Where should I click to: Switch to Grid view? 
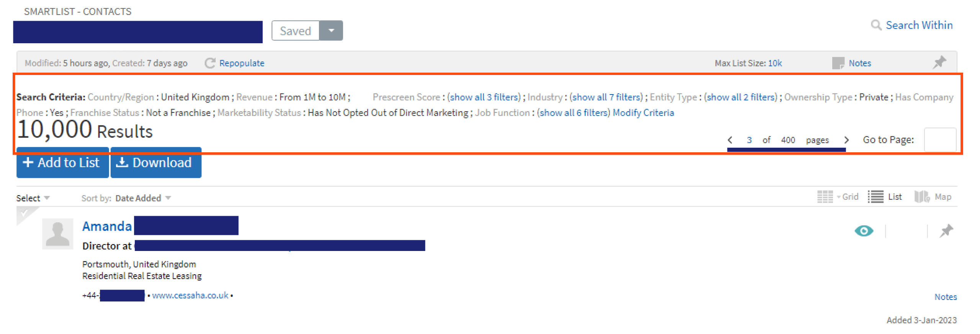[x=826, y=197]
